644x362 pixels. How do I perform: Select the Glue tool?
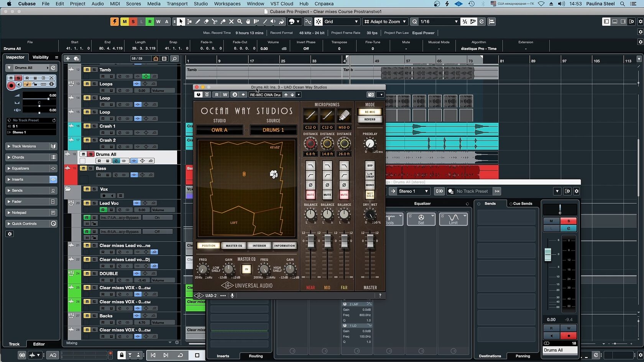point(223,21)
